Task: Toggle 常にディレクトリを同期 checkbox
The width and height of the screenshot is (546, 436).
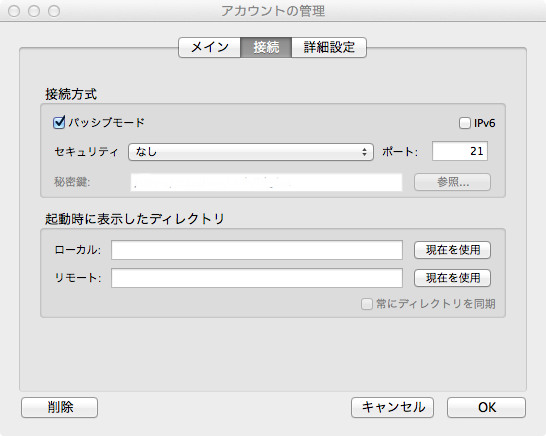Action: point(367,304)
